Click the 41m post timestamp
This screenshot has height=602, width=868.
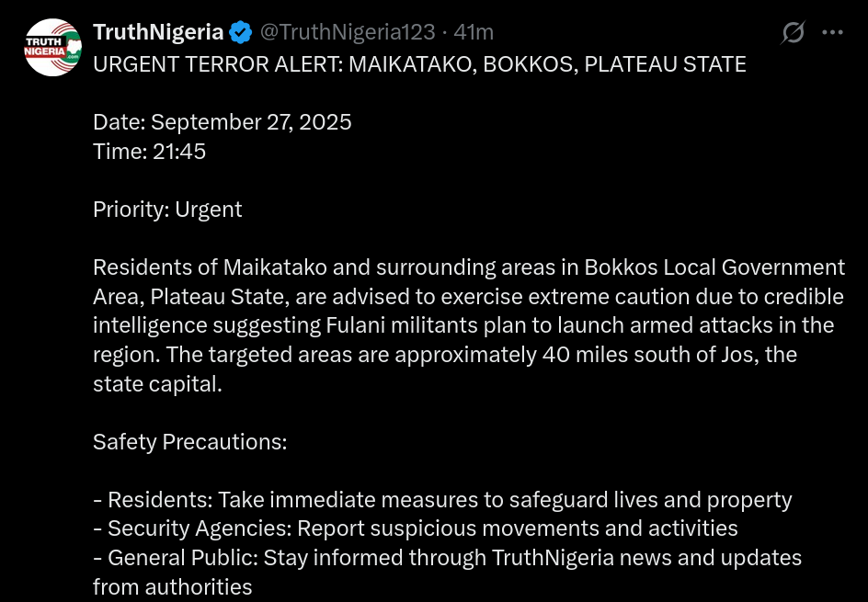click(474, 33)
